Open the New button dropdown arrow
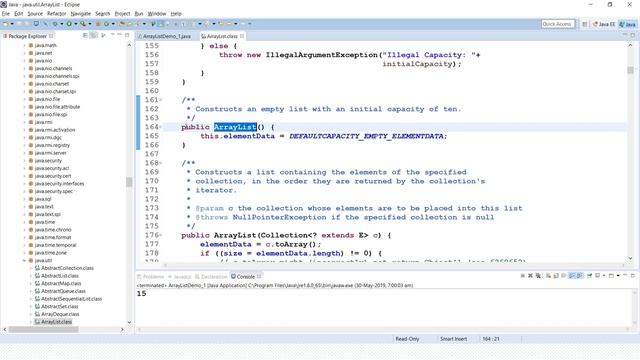This screenshot has width=640, height=360. (12, 24)
